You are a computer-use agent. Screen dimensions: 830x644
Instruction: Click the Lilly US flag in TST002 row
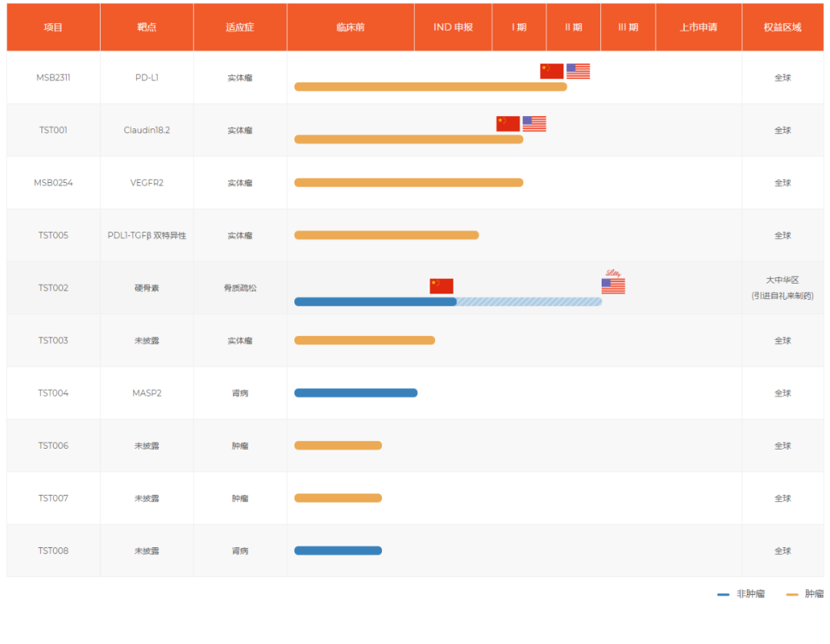click(613, 284)
